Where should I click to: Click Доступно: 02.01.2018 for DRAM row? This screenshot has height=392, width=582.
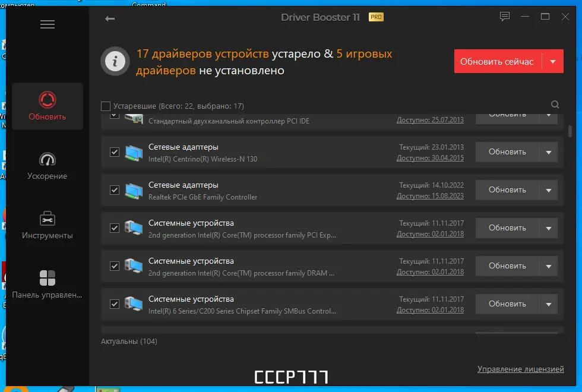click(430, 272)
